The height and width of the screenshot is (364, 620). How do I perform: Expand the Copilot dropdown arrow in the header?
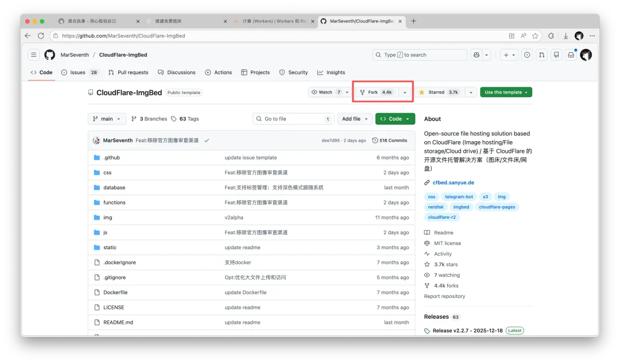pyautogui.click(x=487, y=55)
